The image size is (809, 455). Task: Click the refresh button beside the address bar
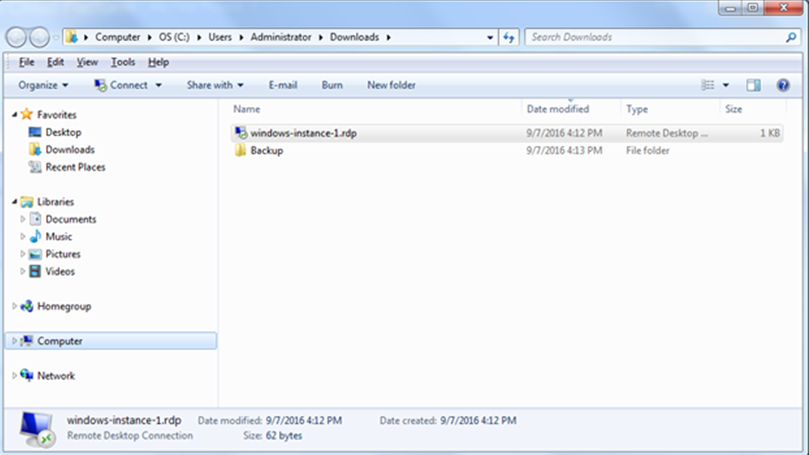509,37
